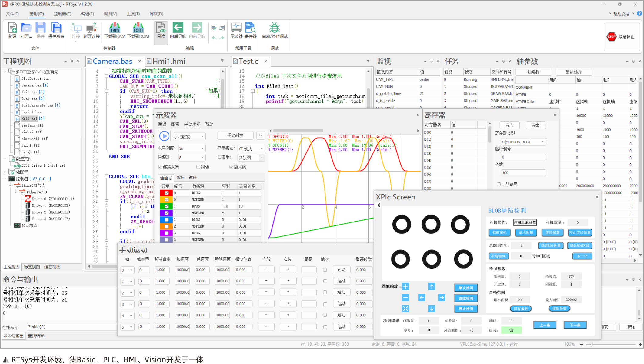Click the move image left arrow
644x364 pixels.
(x=422, y=298)
